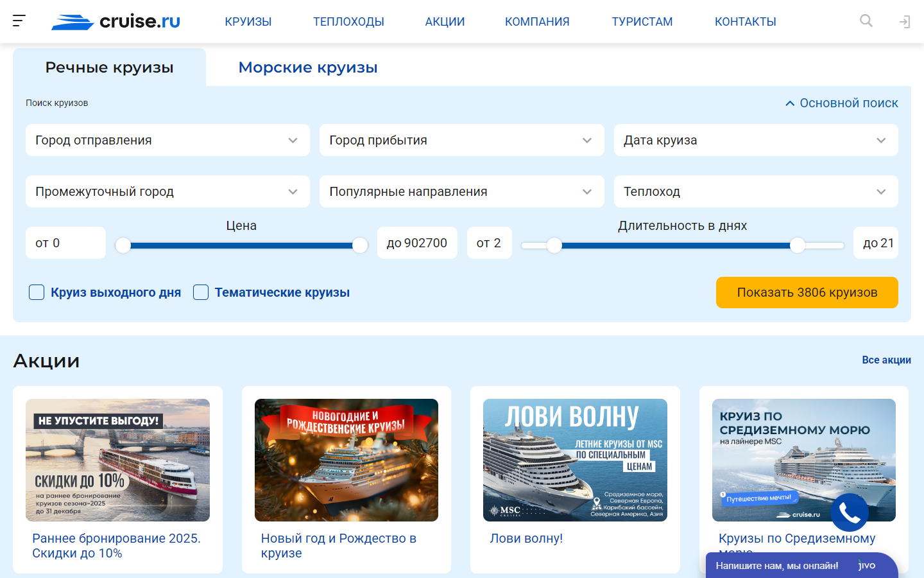Viewport: 924px width, 578px height.
Task: Enable the Круиз выходного дня checkbox
Action: [37, 292]
